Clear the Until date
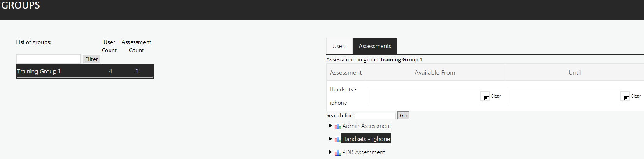 coord(636,96)
